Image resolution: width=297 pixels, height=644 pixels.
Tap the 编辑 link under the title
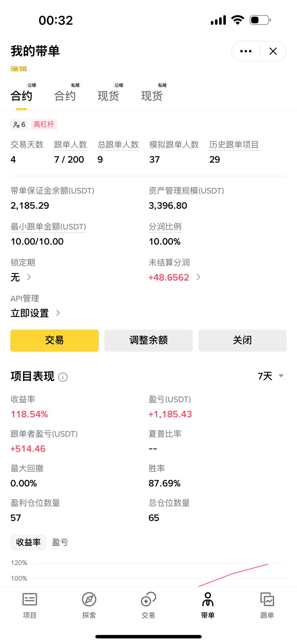point(19,69)
